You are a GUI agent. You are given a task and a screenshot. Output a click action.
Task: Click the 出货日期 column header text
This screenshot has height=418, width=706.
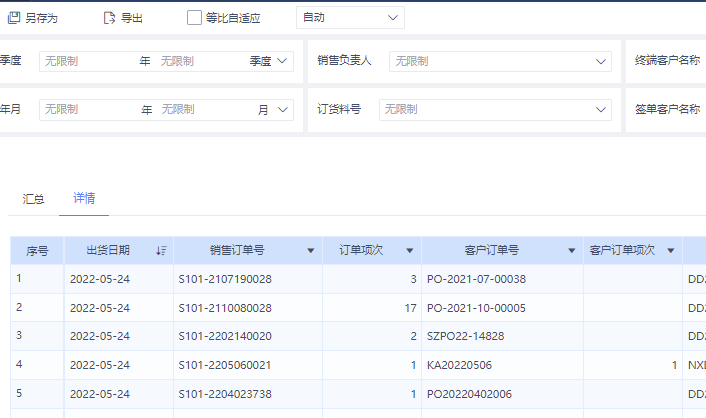pyautogui.click(x=108, y=250)
